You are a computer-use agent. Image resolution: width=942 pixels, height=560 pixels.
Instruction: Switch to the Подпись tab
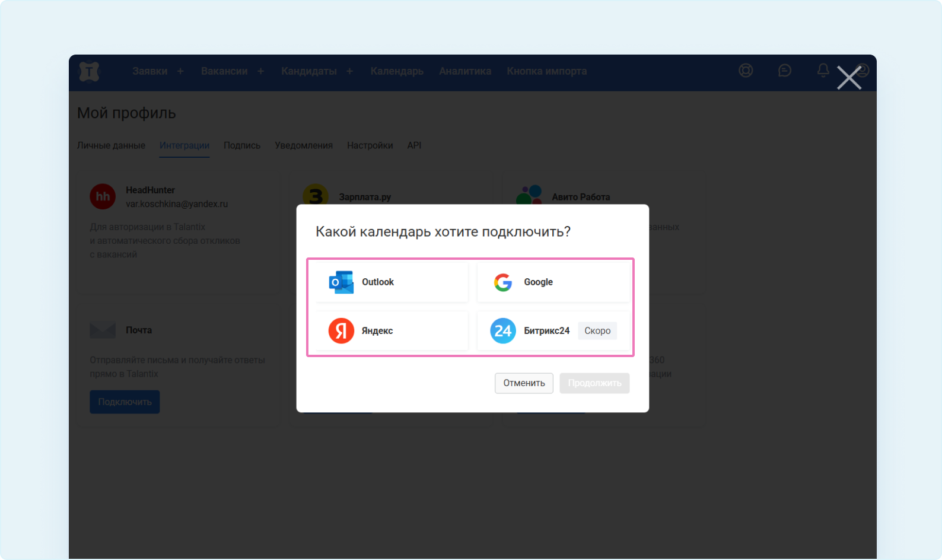242,145
